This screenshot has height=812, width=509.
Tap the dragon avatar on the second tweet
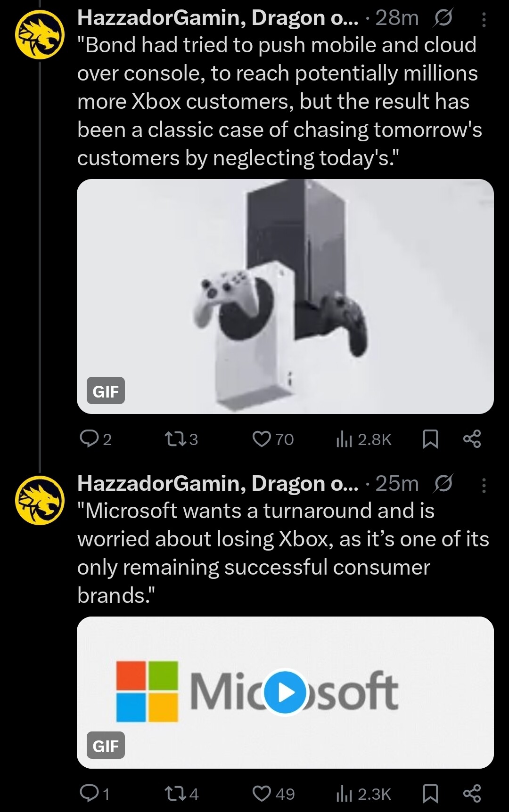39,500
